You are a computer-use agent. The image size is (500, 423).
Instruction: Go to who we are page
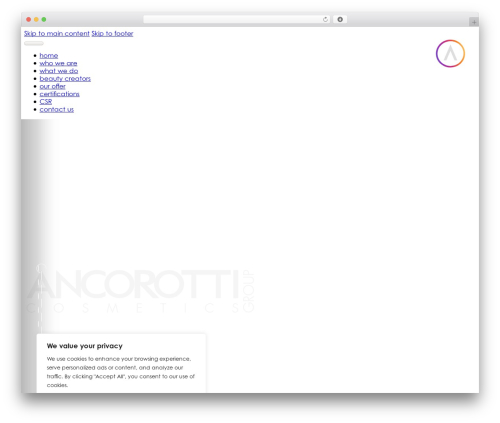point(58,63)
